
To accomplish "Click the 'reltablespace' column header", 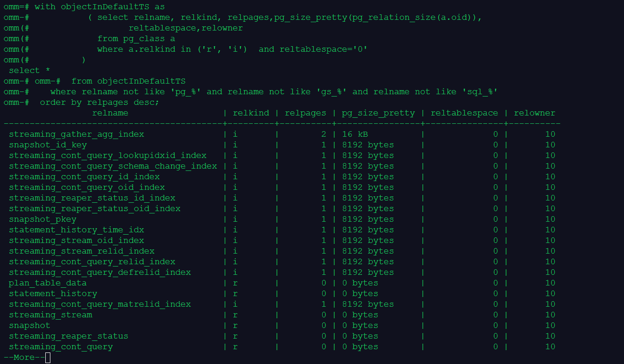I will point(465,113).
